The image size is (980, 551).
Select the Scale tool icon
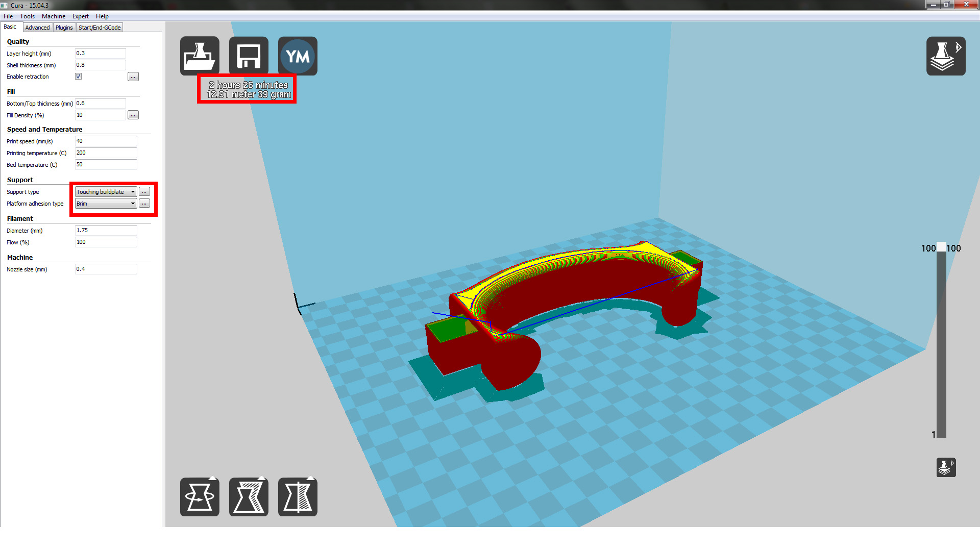[249, 496]
